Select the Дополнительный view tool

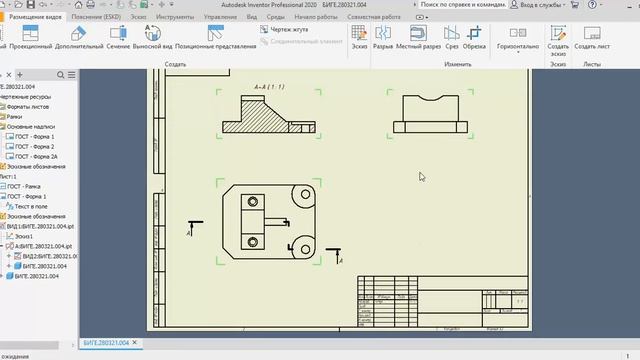pos(79,37)
